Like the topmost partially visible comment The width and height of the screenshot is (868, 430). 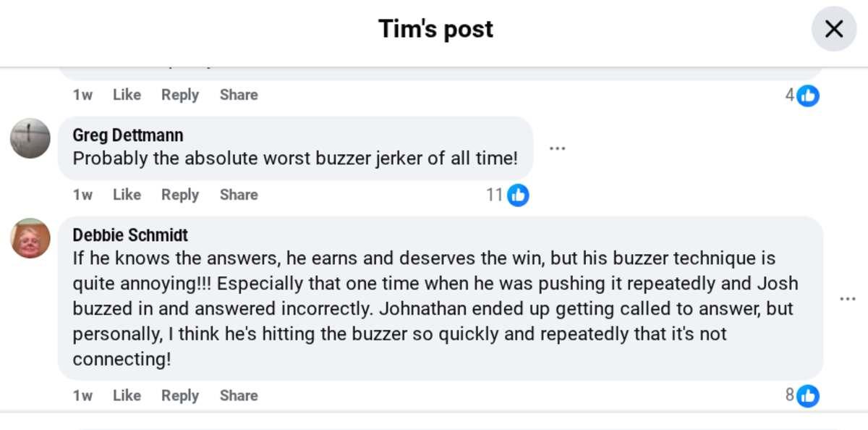pyautogui.click(x=127, y=95)
